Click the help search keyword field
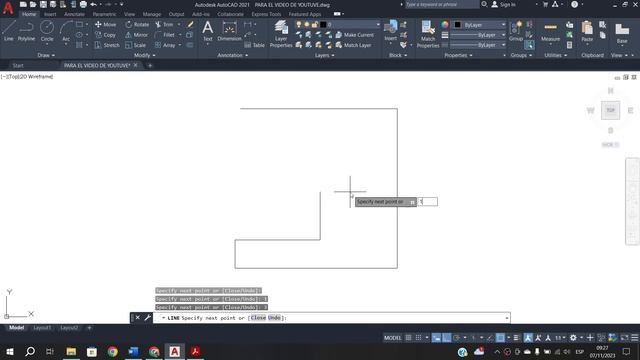Image resolution: width=640 pixels, height=360 pixels. click(x=442, y=4)
